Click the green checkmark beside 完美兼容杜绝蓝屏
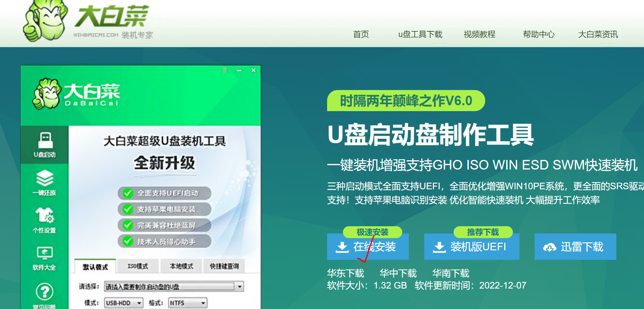 [127, 225]
